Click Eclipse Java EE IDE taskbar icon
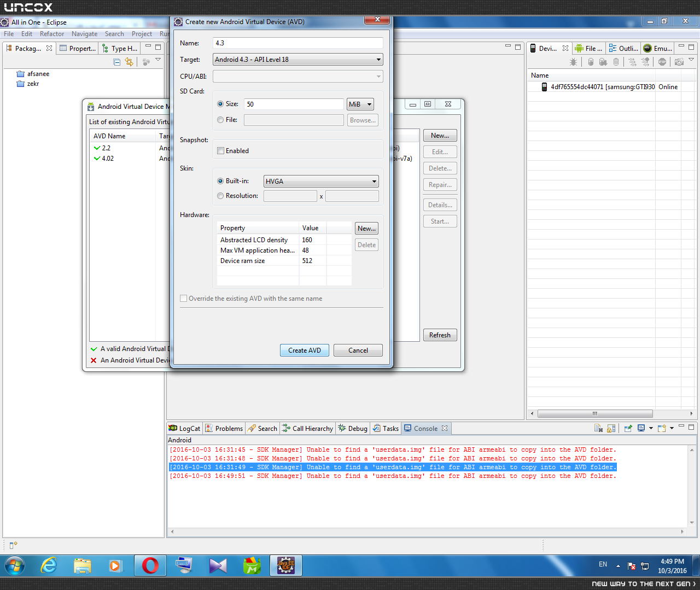 [x=286, y=565]
